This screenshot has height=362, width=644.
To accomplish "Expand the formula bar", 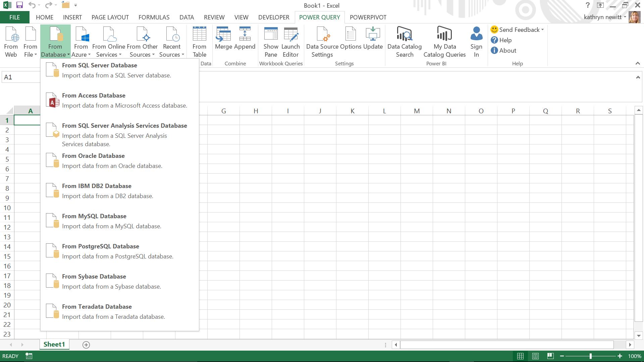I will (x=638, y=77).
